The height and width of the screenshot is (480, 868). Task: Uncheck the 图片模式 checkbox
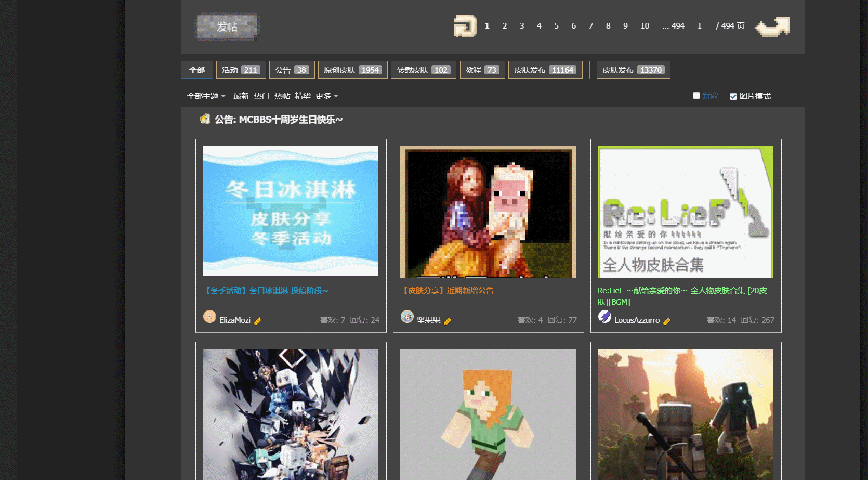pos(733,96)
